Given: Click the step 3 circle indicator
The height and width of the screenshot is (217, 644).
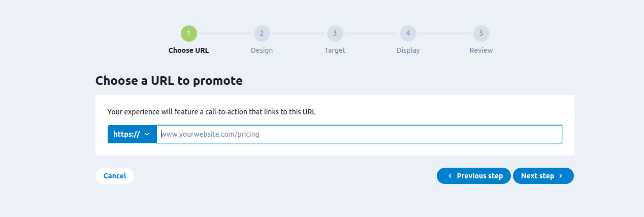Looking at the screenshot, I should [335, 34].
